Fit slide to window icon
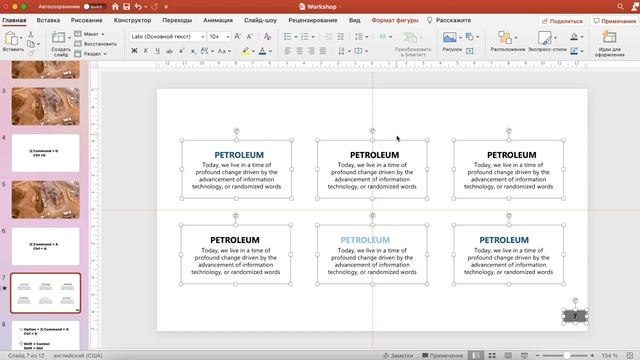Image resolution: width=640 pixels, height=360 pixels. (630, 356)
